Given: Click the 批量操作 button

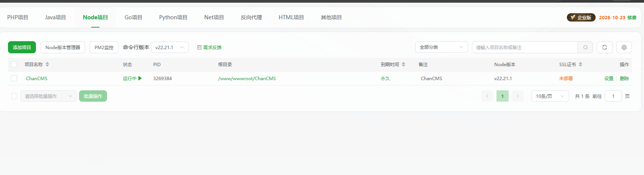Looking at the screenshot, I should (93, 96).
